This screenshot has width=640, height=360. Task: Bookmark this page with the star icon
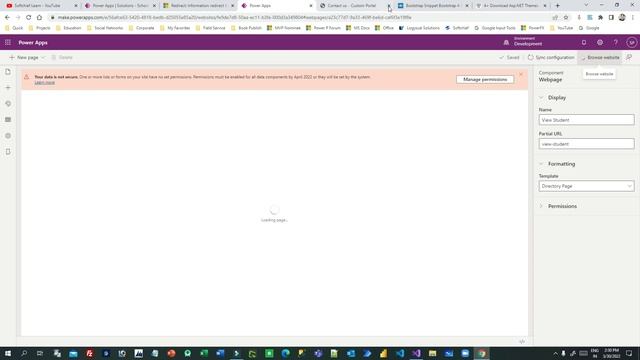coord(566,18)
